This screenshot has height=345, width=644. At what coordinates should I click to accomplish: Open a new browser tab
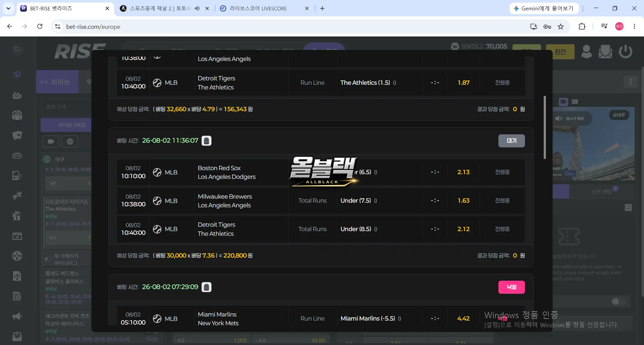click(322, 8)
